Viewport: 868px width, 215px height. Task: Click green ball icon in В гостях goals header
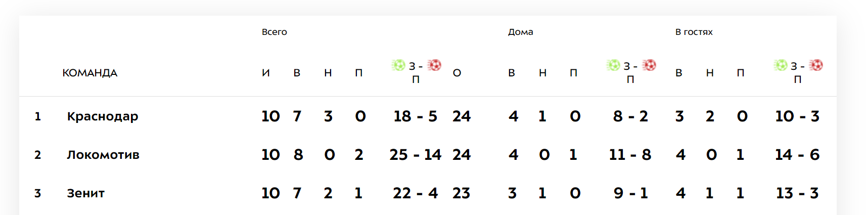781,65
